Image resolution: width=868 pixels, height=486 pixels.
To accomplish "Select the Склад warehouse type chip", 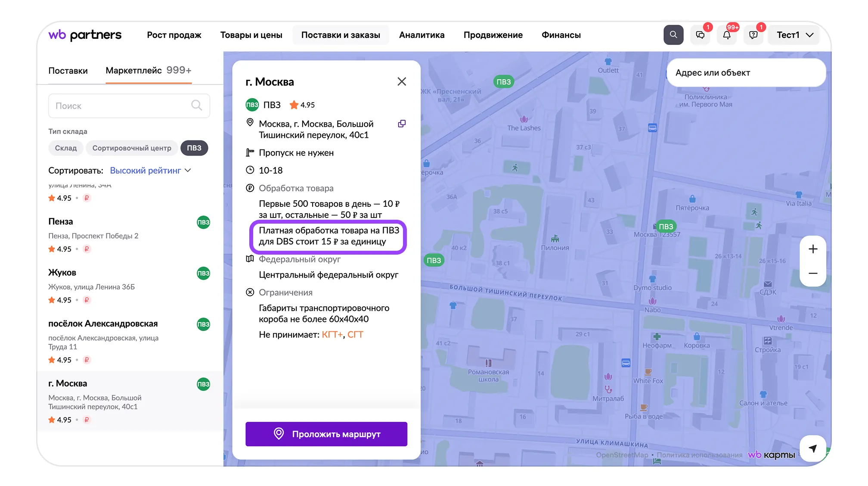I will pyautogui.click(x=66, y=148).
